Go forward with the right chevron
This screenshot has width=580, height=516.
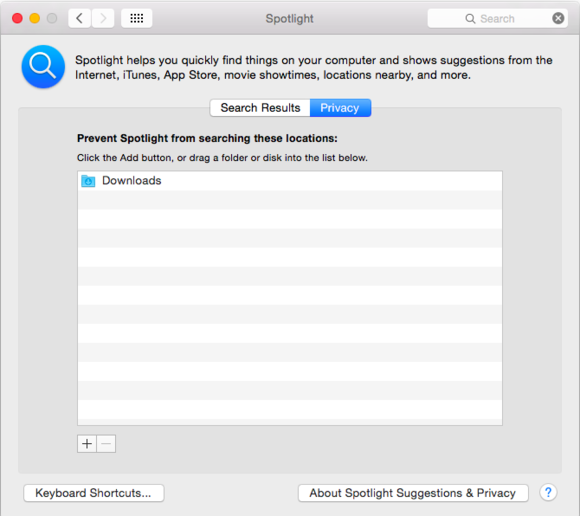click(x=103, y=18)
